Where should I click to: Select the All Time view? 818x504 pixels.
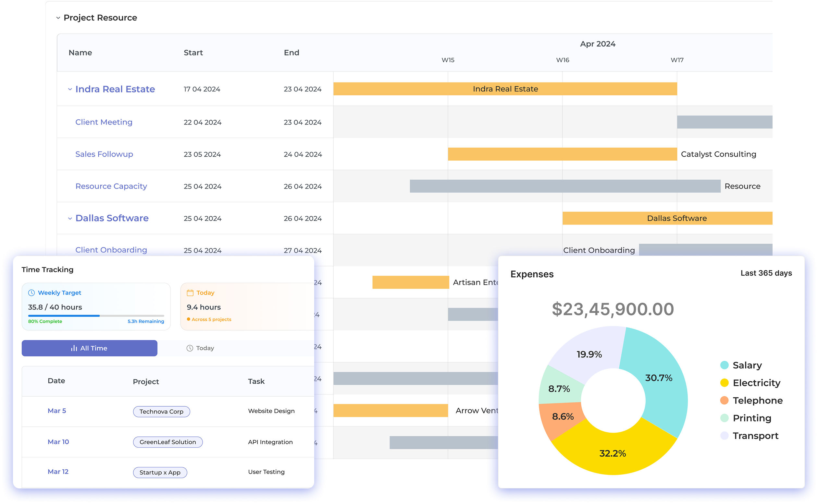click(x=89, y=348)
